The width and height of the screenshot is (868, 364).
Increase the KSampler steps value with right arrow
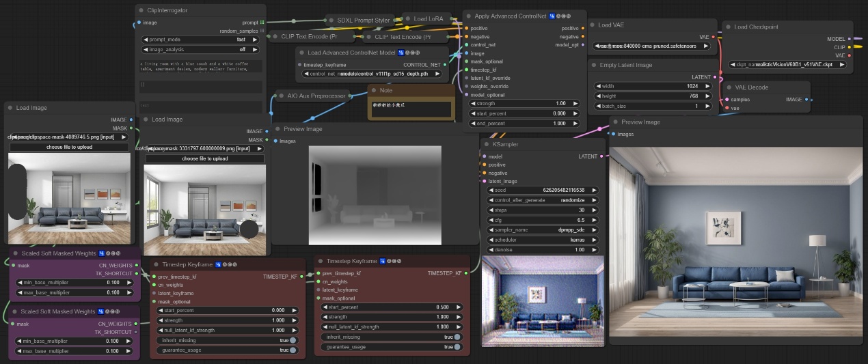pos(599,210)
